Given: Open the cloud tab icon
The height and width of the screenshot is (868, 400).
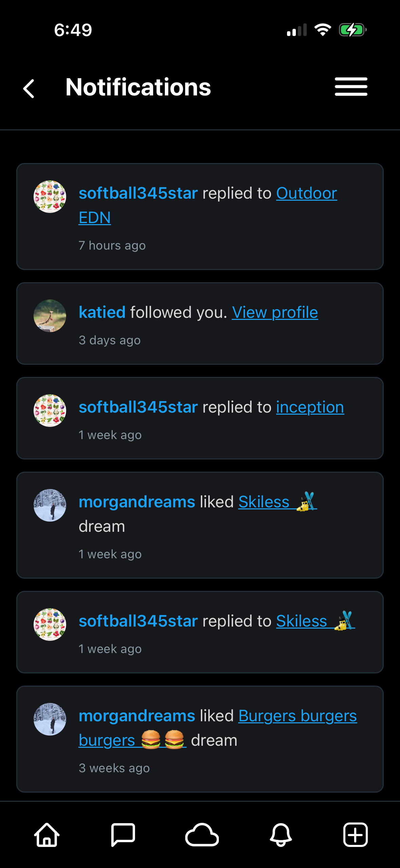Looking at the screenshot, I should click(x=202, y=834).
